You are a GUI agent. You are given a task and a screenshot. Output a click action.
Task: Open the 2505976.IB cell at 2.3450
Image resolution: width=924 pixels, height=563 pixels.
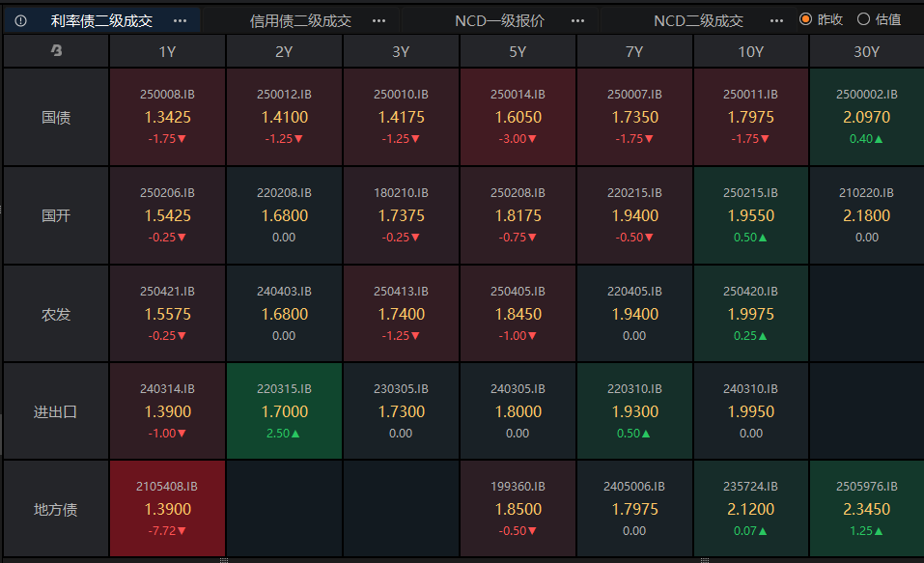(x=867, y=509)
